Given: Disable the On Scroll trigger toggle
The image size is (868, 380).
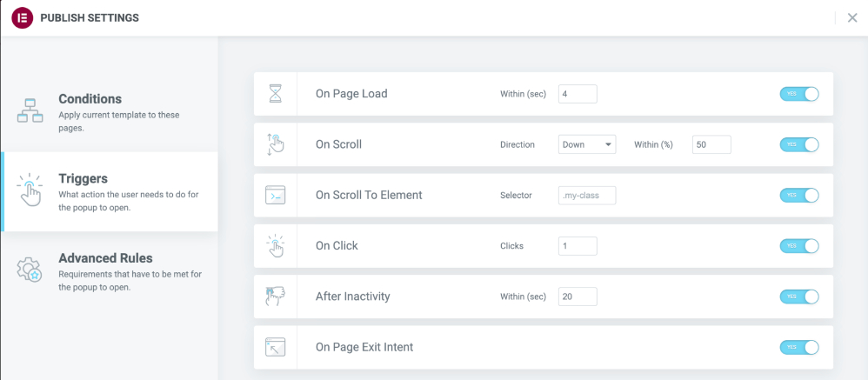Looking at the screenshot, I should (x=798, y=144).
